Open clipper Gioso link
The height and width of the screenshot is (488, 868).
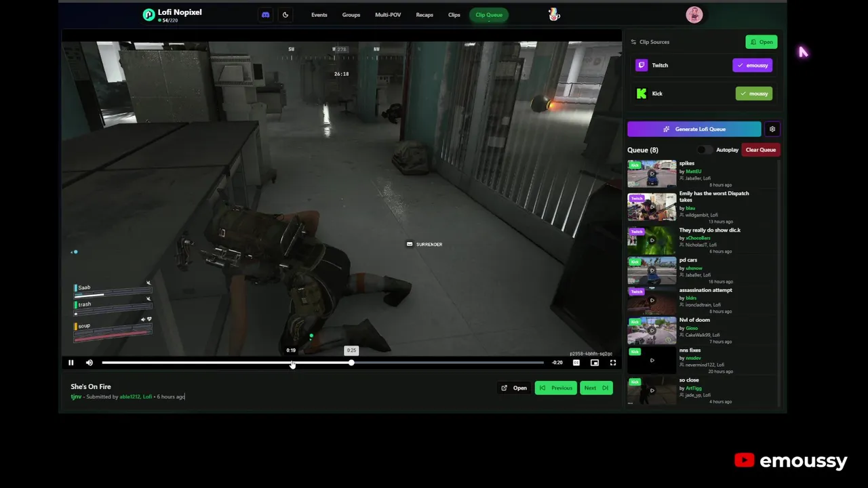(x=692, y=328)
